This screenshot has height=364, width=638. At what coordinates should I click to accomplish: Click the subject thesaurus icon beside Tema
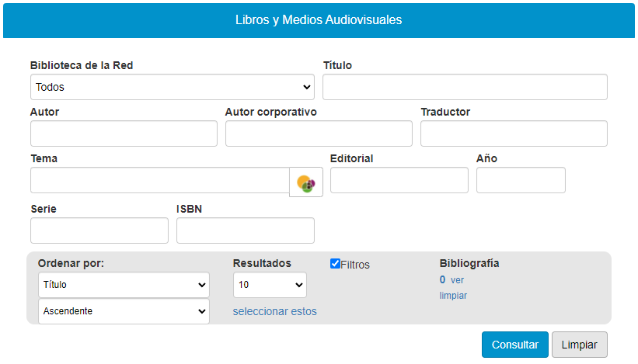click(306, 182)
